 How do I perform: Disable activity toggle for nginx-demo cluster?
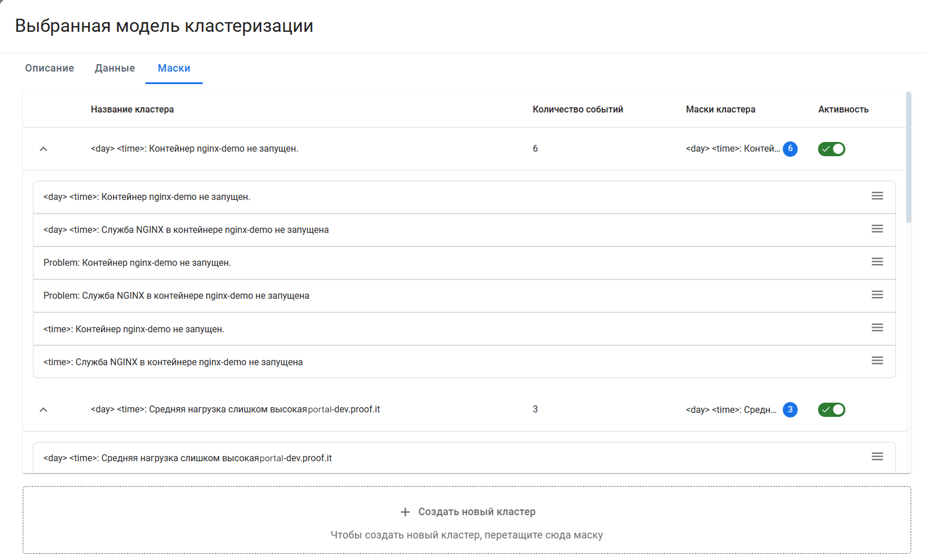(x=831, y=149)
